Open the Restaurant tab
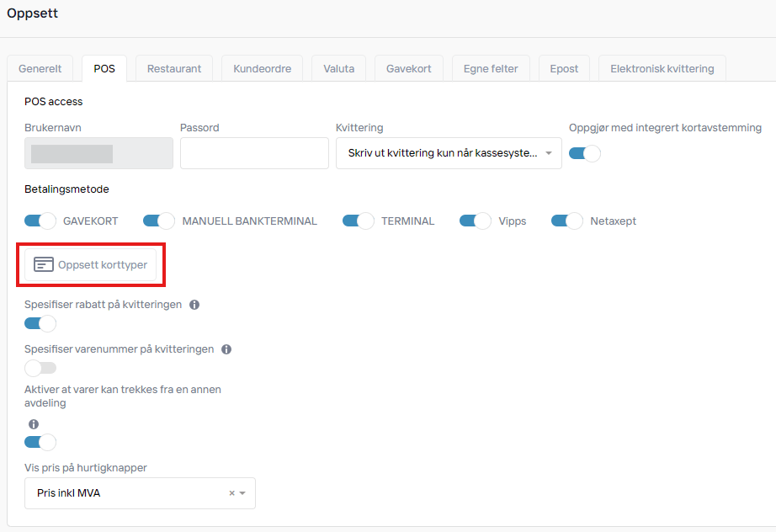Image resolution: width=776 pixels, height=532 pixels. pos(174,69)
